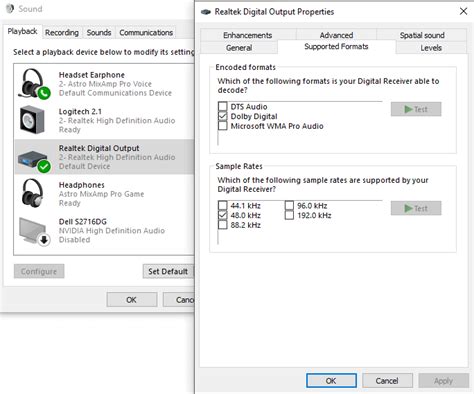The image size is (474, 394).
Task: Click Set Default in Sound window
Action: [168, 271]
